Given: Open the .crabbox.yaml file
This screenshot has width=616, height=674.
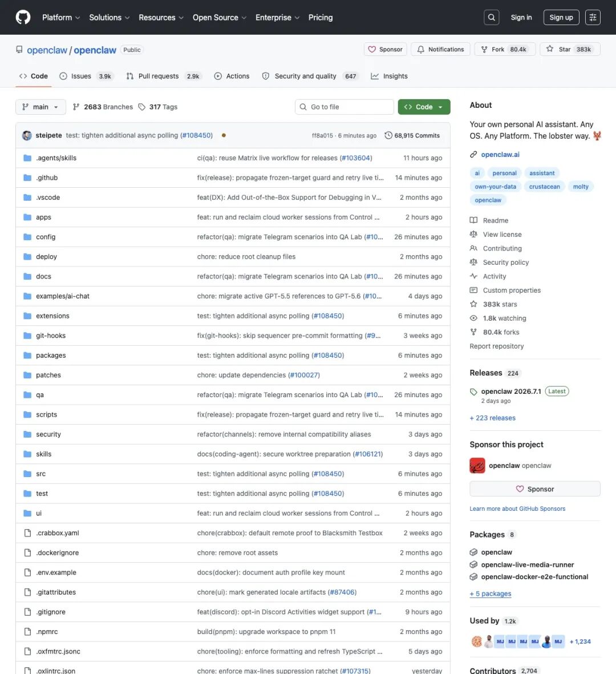Looking at the screenshot, I should pyautogui.click(x=58, y=533).
